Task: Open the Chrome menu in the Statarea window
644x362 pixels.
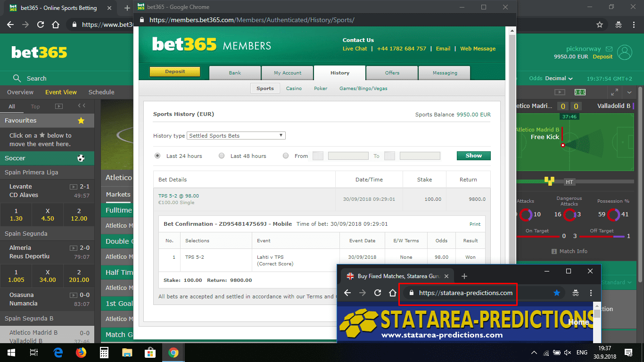Action: coord(590,293)
